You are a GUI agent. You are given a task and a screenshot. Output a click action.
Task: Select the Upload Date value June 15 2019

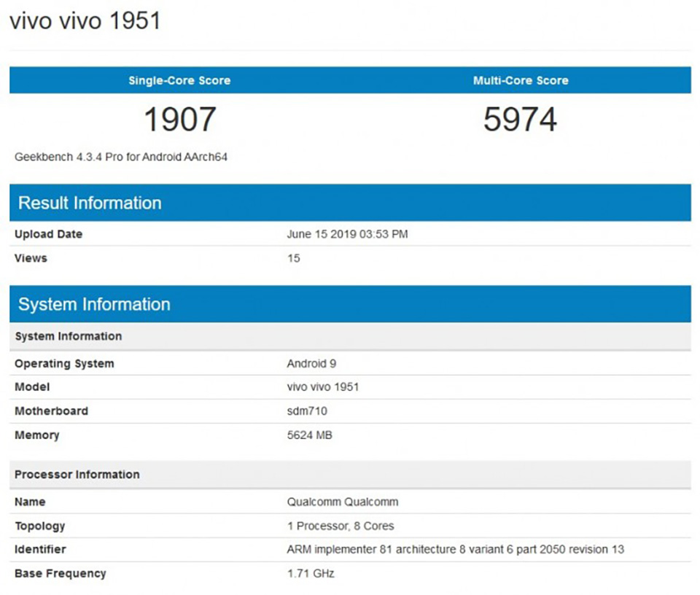coord(347,234)
